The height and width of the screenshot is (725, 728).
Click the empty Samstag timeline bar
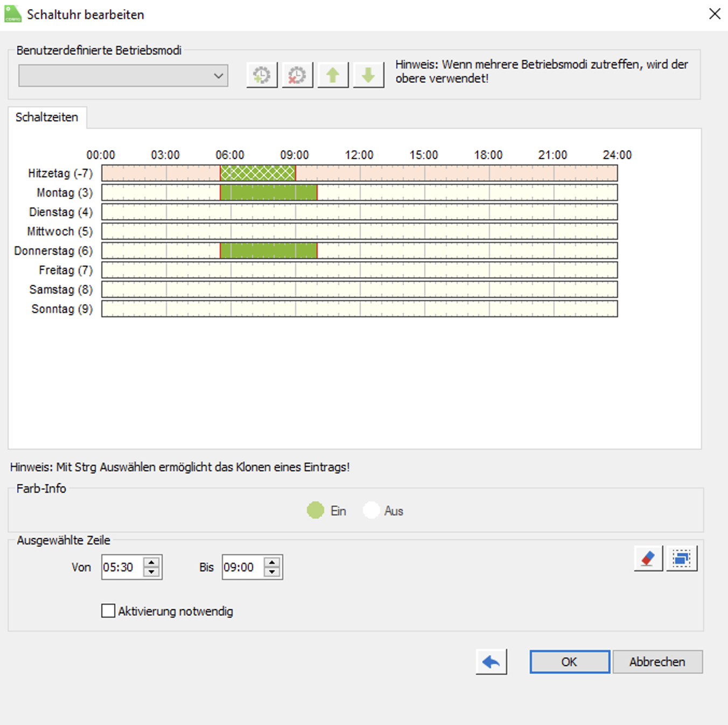click(360, 289)
